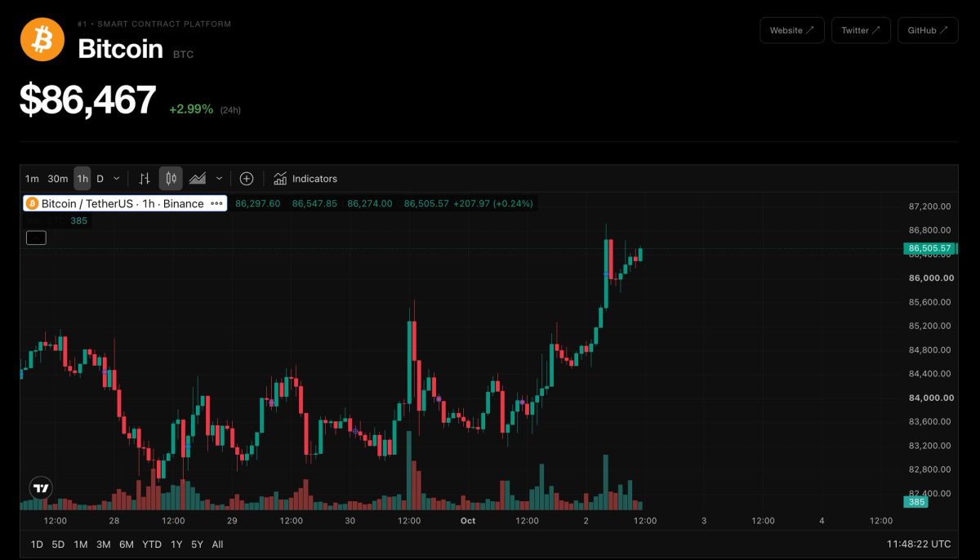
Task: Click the 28 date label on time axis
Action: coord(114,520)
